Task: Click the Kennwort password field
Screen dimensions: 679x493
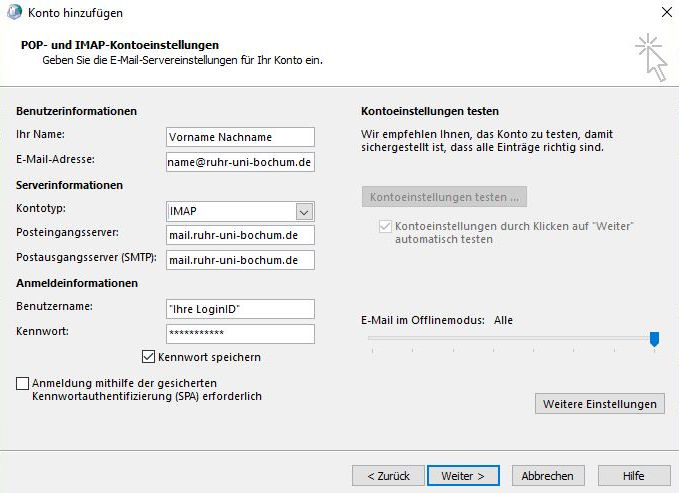Action: click(240, 333)
